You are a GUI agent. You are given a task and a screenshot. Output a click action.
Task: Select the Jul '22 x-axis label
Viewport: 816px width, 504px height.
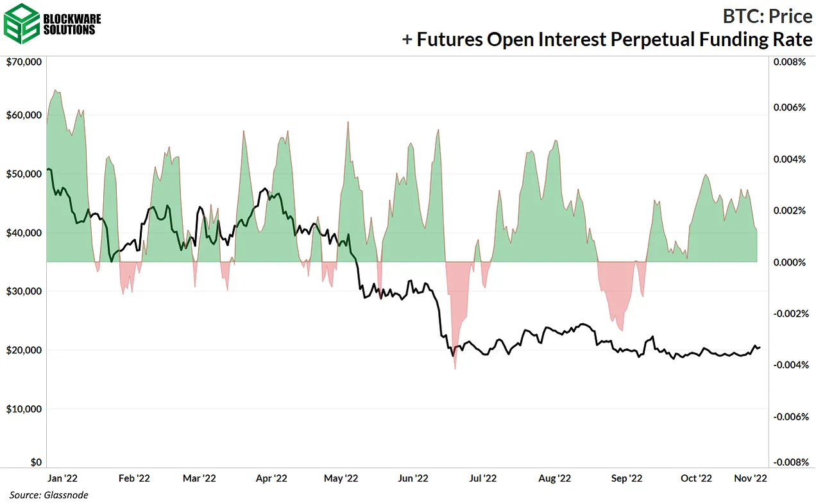click(x=481, y=478)
